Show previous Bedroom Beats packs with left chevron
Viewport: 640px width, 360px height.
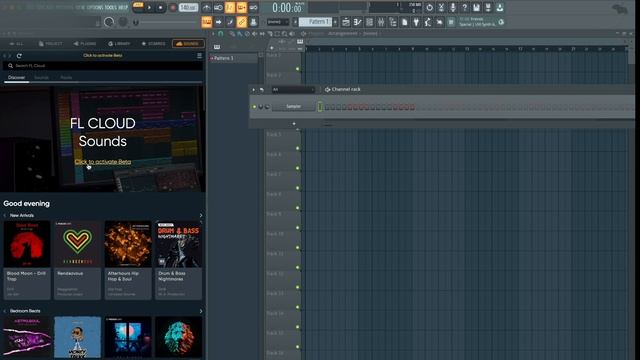[5, 311]
